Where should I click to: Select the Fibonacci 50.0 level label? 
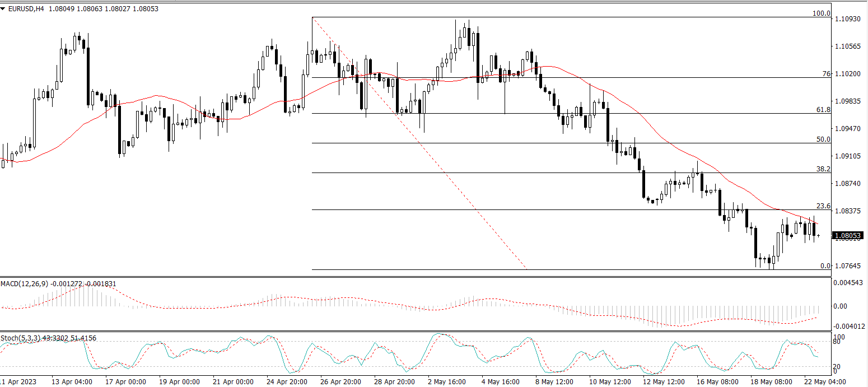823,139
